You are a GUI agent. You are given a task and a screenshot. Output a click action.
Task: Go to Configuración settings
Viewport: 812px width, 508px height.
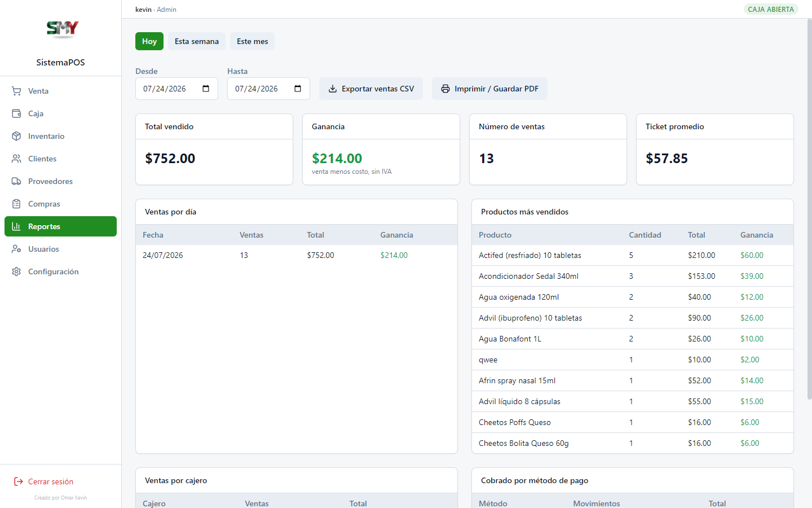tap(60, 271)
